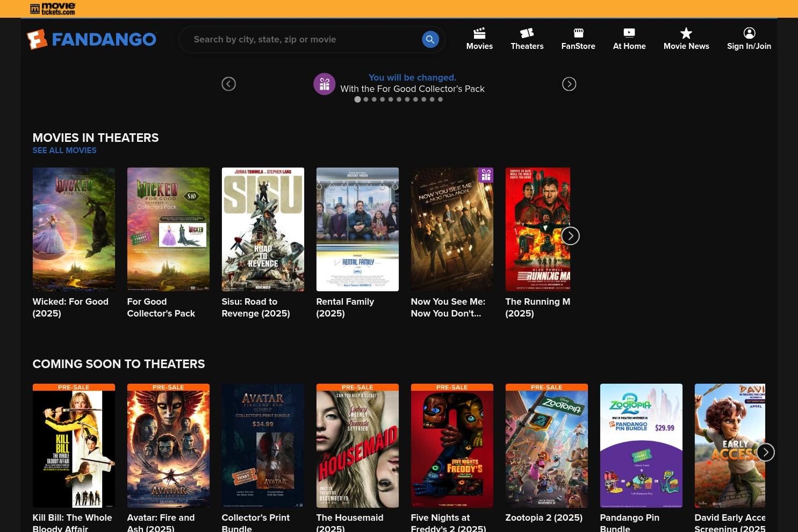
Task: Open the FanStore shop icon
Action: [578, 33]
